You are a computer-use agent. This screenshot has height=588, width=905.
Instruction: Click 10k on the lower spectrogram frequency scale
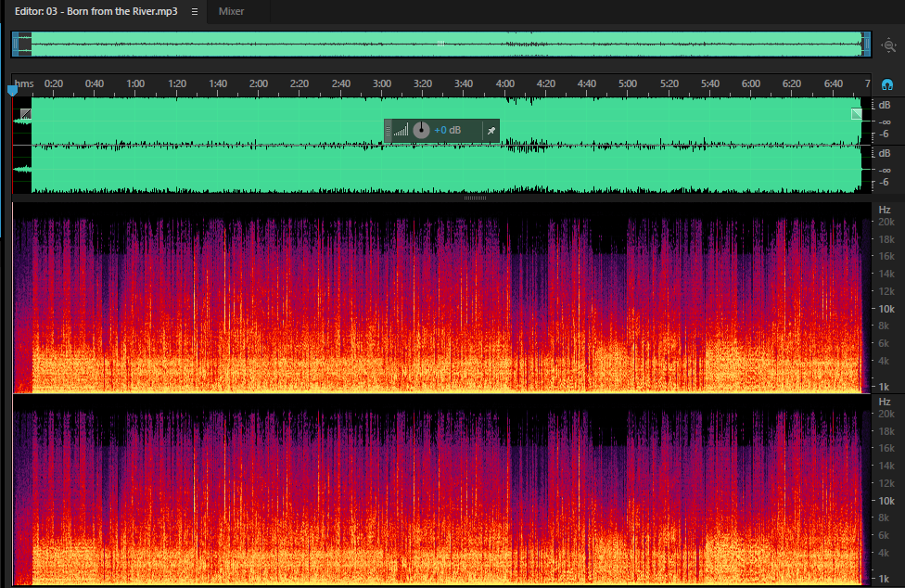886,501
